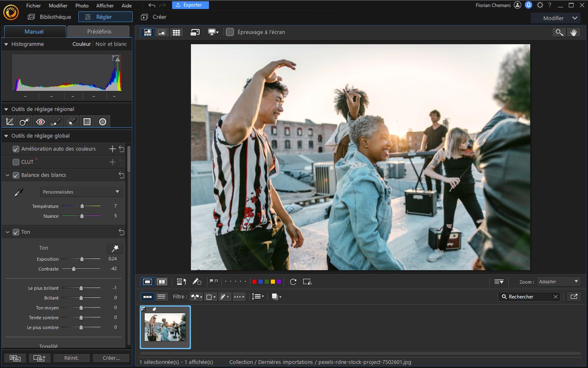Toggle Épreuvage à l'écran checkbox

(230, 32)
